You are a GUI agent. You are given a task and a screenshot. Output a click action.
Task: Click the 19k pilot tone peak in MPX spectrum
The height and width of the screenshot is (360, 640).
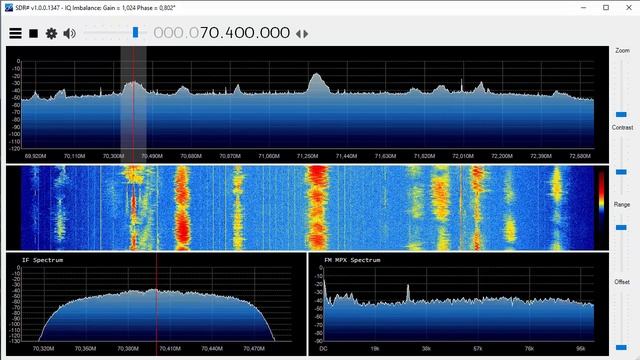[x=408, y=292]
